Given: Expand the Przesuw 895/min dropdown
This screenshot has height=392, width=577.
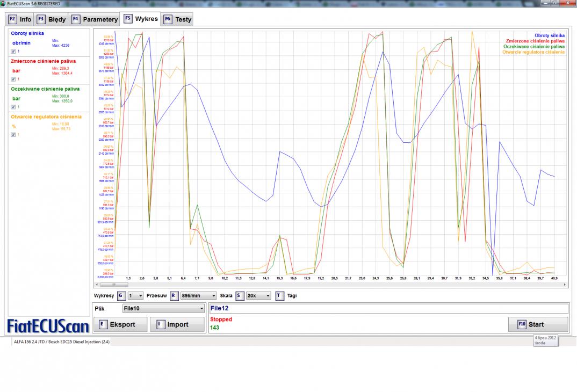Looking at the screenshot, I should tap(198, 295).
